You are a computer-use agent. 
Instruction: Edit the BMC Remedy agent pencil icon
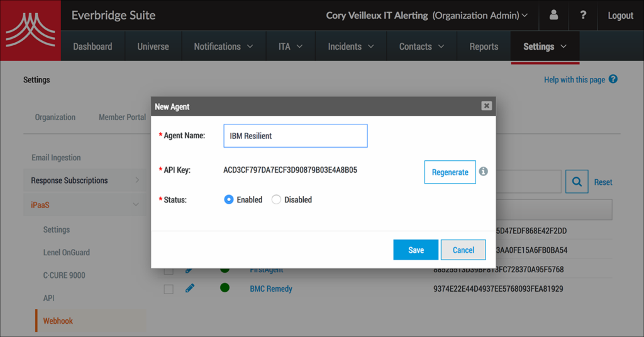click(190, 288)
